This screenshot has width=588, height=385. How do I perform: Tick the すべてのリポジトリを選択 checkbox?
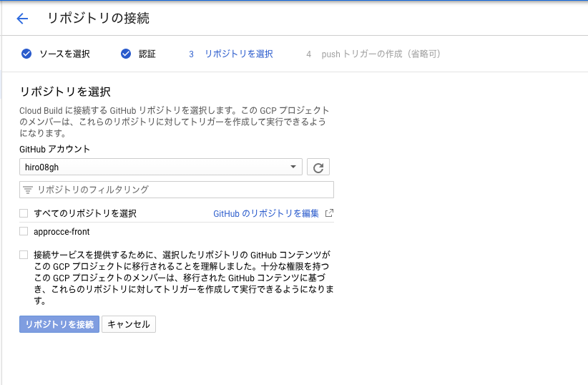24,213
